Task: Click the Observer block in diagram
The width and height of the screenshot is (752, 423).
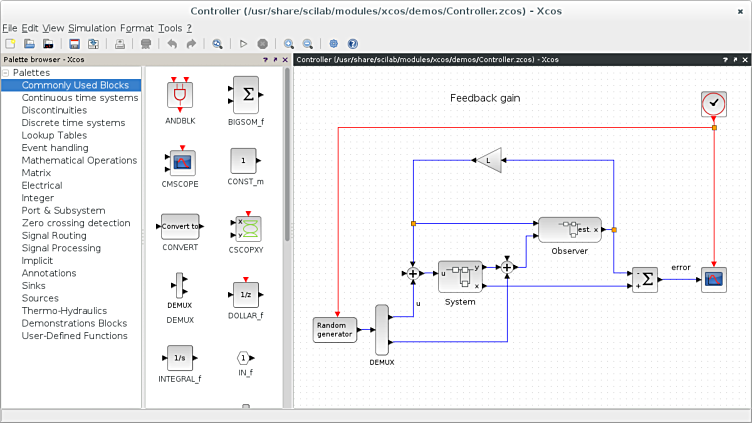Action: click(569, 229)
